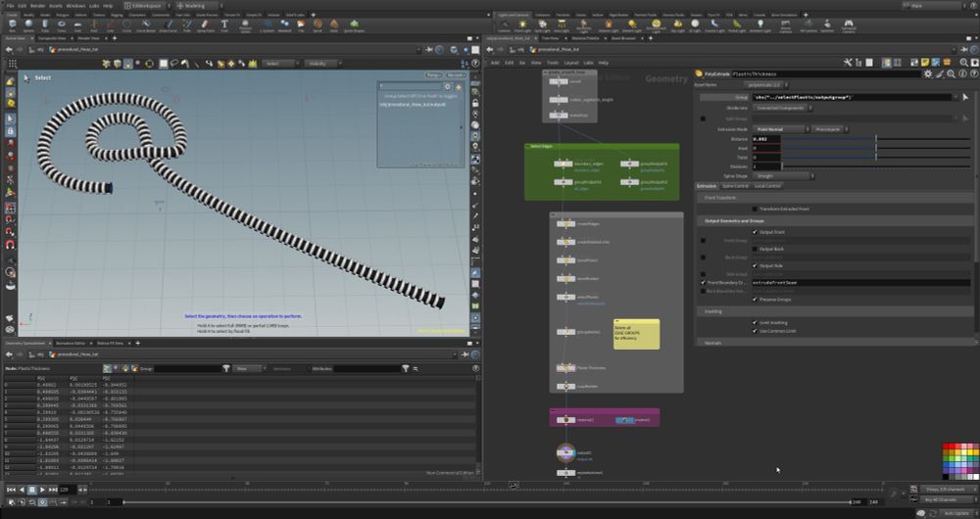The image size is (980, 519).
Task: Click the Group selection arrow icon
Action: point(965,97)
